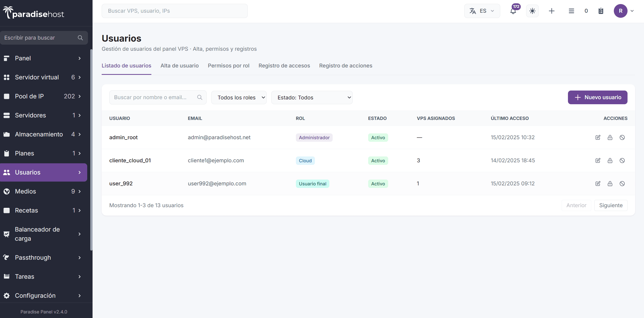The width and height of the screenshot is (644, 318).
Task: Click the plus icon in top bar
Action: 552,11
